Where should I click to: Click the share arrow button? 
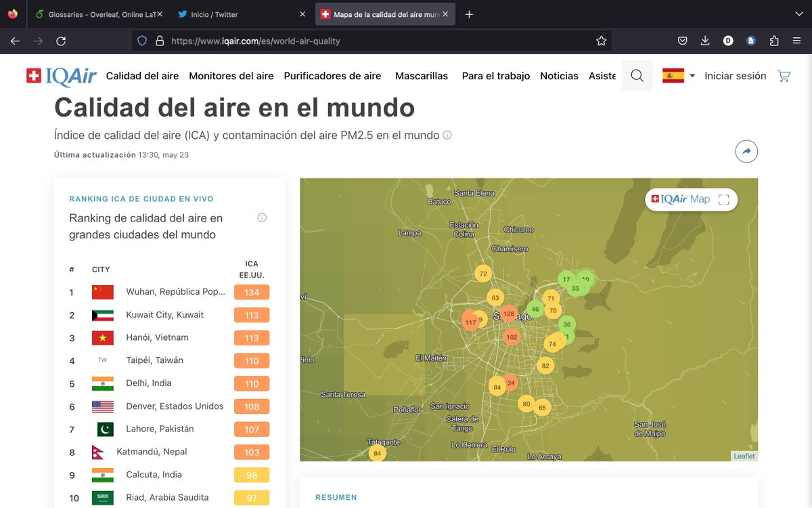pyautogui.click(x=746, y=152)
